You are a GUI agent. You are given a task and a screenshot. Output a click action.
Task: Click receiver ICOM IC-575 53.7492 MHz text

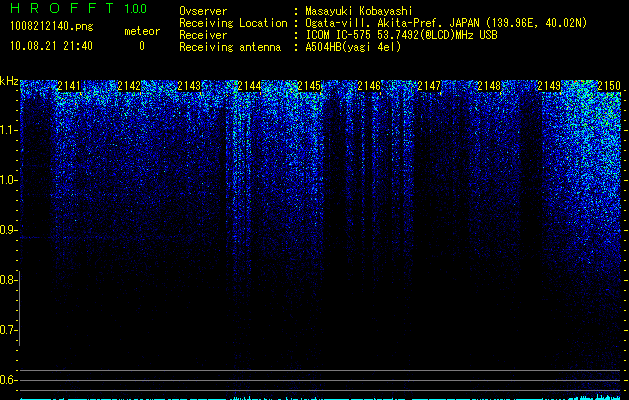[x=401, y=35]
